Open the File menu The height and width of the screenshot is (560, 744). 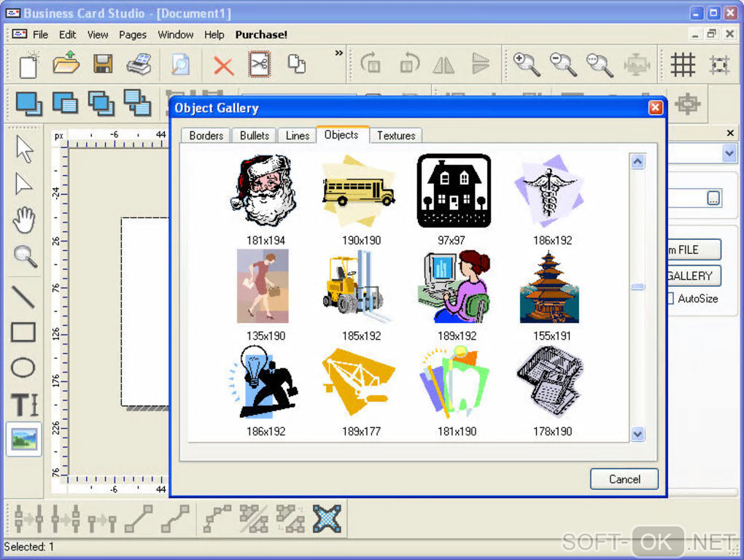tap(40, 34)
